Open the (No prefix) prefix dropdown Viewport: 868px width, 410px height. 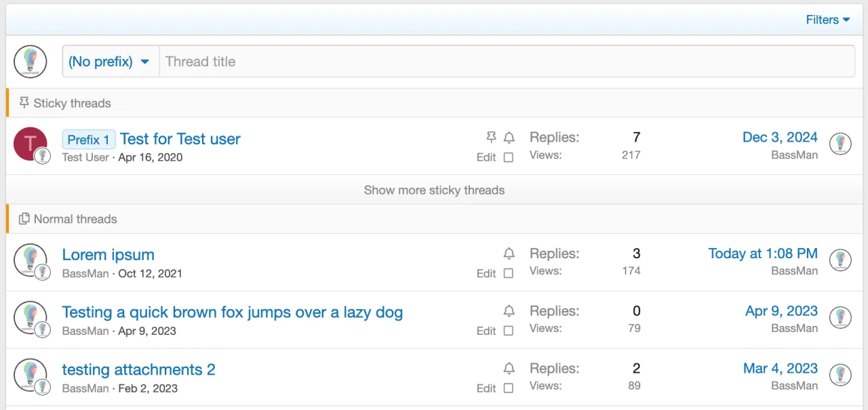coord(110,61)
